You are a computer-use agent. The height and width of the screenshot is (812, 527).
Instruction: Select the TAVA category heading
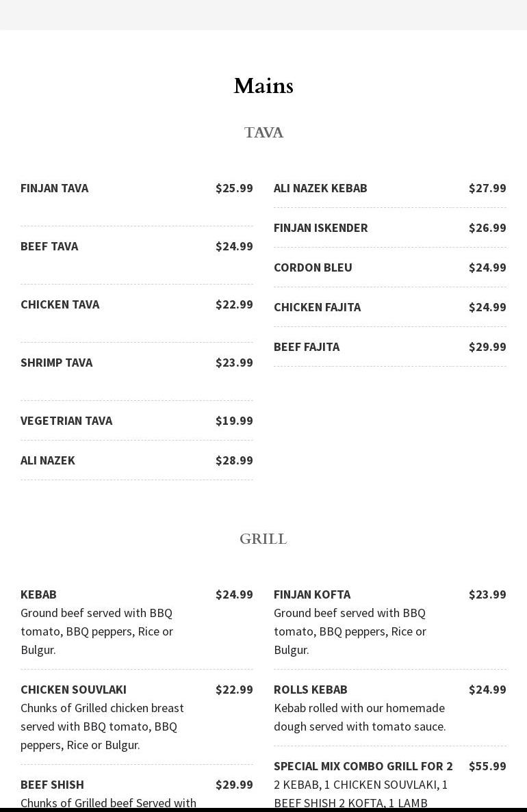pyautogui.click(x=263, y=133)
